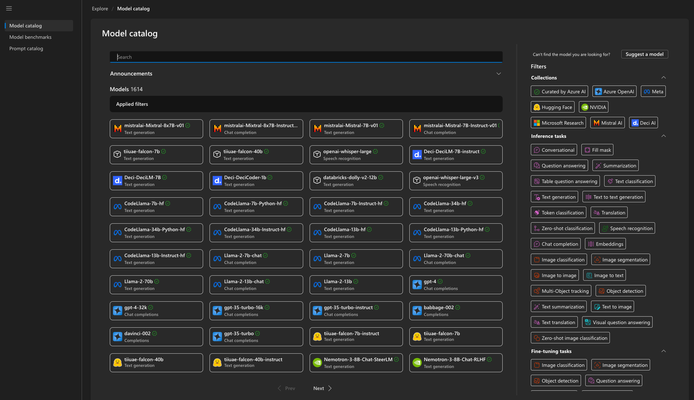This screenshot has width=694, height=400.
Task: Click the Azure OpenAI icon on gpt-4 card
Action: pyautogui.click(x=417, y=285)
